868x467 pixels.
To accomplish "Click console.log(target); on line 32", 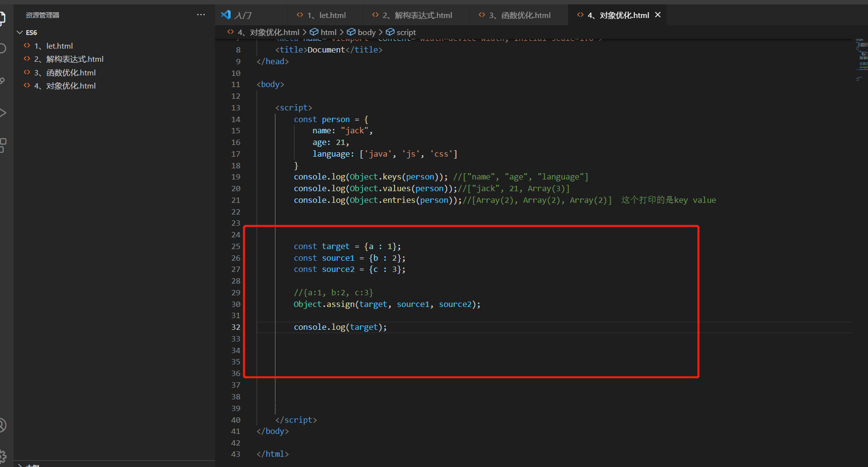I will coord(340,327).
